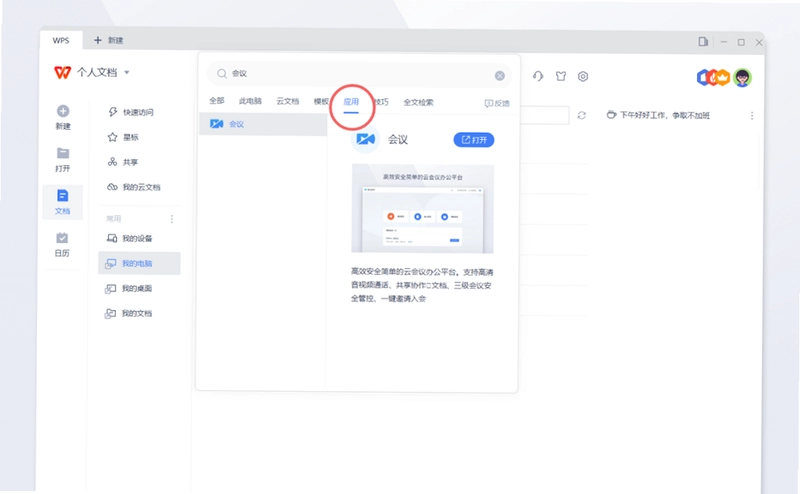Select the 全文检索 tab

tap(418, 102)
